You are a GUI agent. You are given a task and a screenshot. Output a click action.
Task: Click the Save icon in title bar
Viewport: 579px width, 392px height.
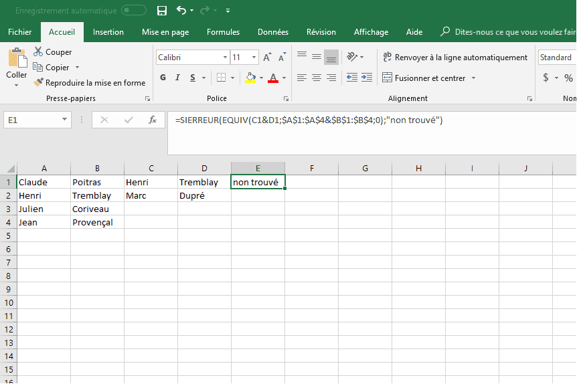click(x=161, y=11)
